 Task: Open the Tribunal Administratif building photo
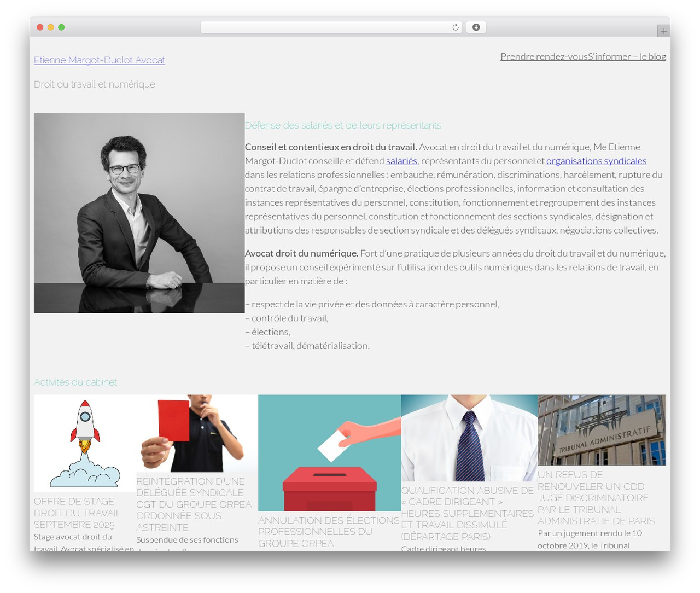[602, 430]
